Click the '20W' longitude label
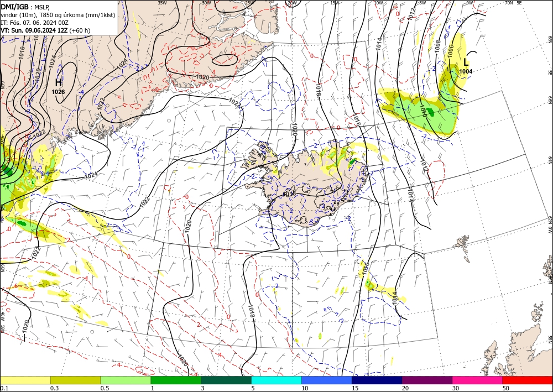The width and height of the screenshot is (553, 392). (x=292, y=3)
